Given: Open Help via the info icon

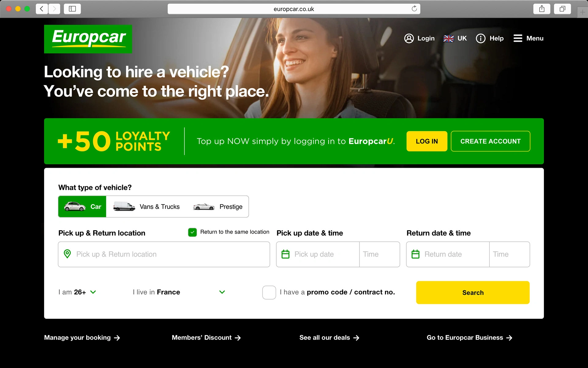Looking at the screenshot, I should (x=481, y=38).
